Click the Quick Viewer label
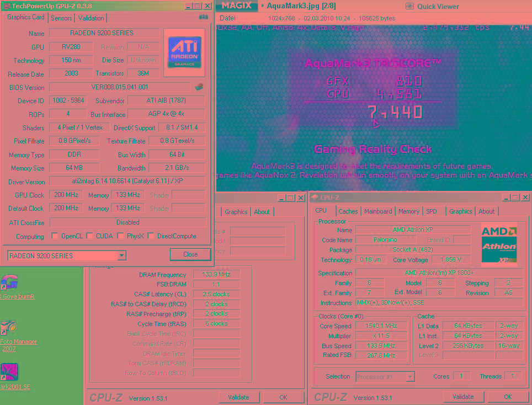The height and width of the screenshot is (405, 532). pyautogui.click(x=438, y=6)
